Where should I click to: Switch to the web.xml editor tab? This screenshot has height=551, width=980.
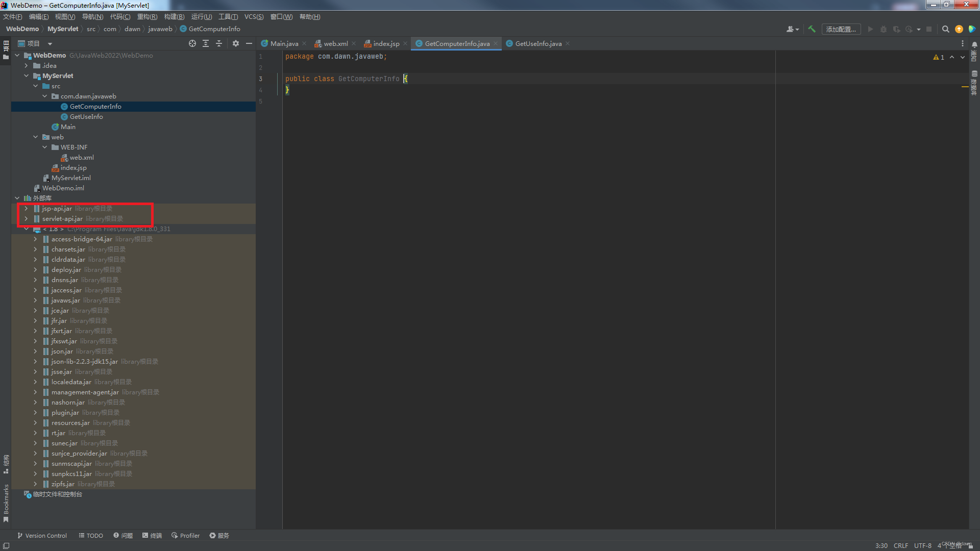pyautogui.click(x=335, y=44)
